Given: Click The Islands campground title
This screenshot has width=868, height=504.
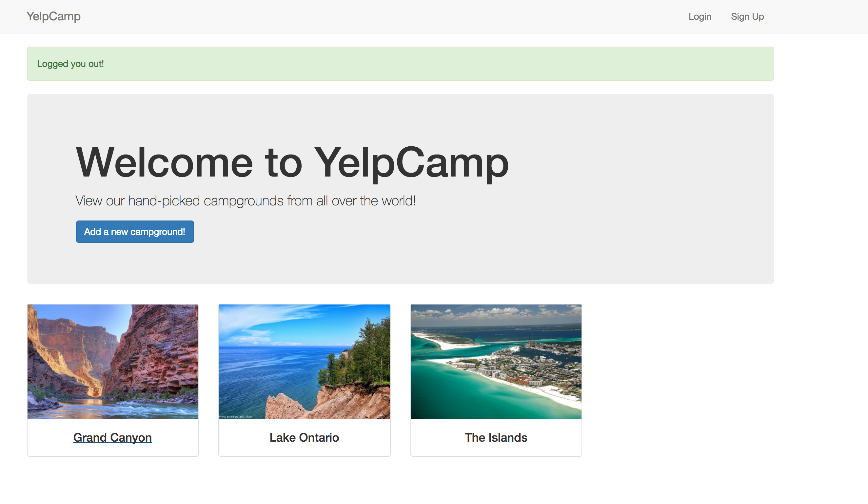Looking at the screenshot, I should [496, 437].
